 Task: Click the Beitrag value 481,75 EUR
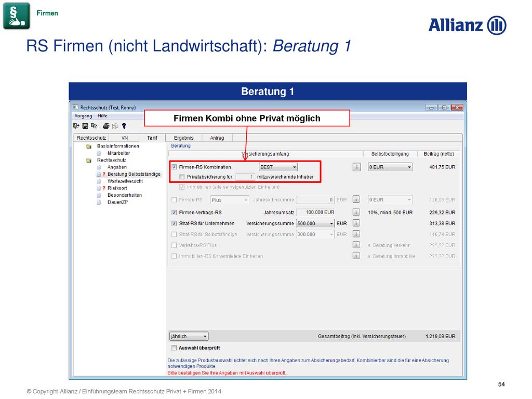coord(443,167)
